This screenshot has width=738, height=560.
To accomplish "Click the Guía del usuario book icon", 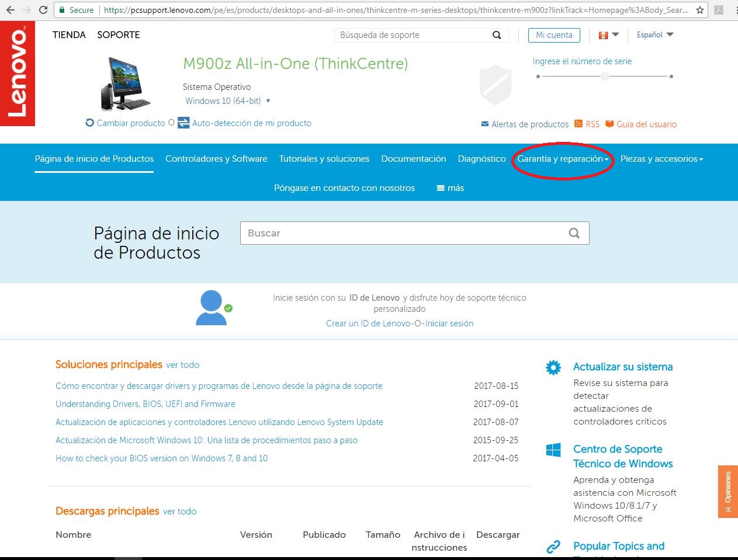I will pos(609,124).
